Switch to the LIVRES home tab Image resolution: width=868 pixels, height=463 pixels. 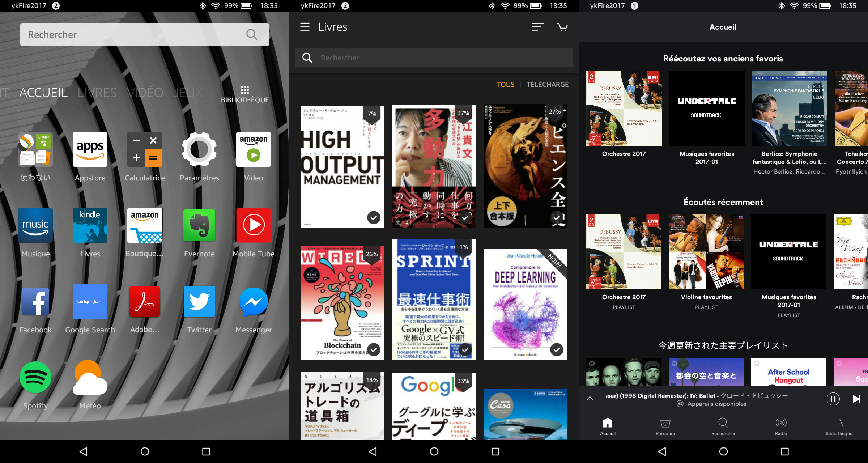pos(97,93)
